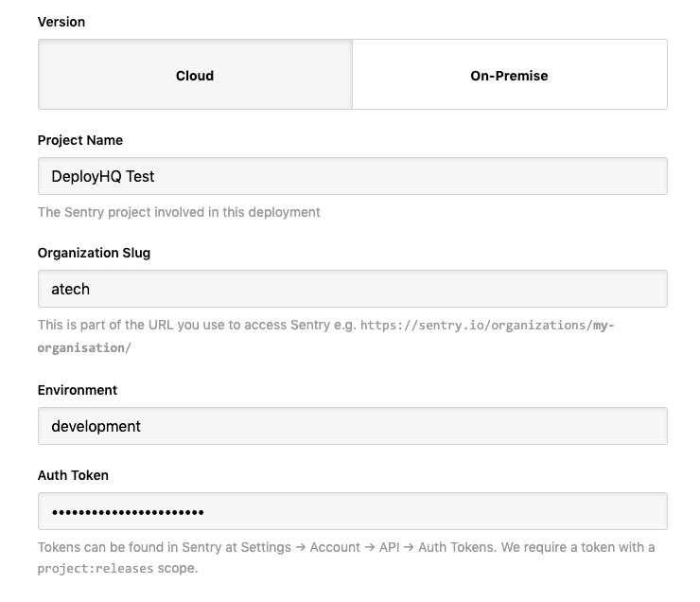Click the project:releases scope text
Image resolution: width=700 pixels, height=602 pixels.
[96, 569]
